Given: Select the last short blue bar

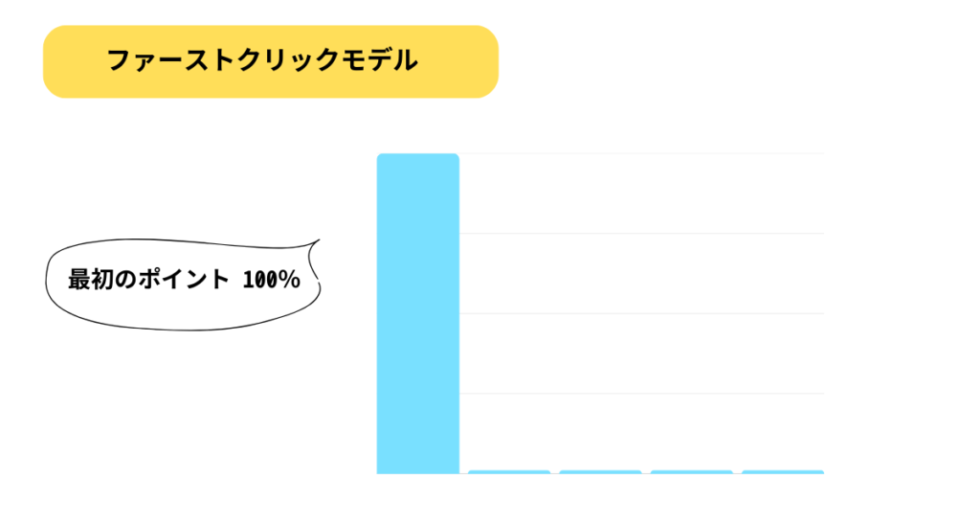Looking at the screenshot, I should [783, 471].
